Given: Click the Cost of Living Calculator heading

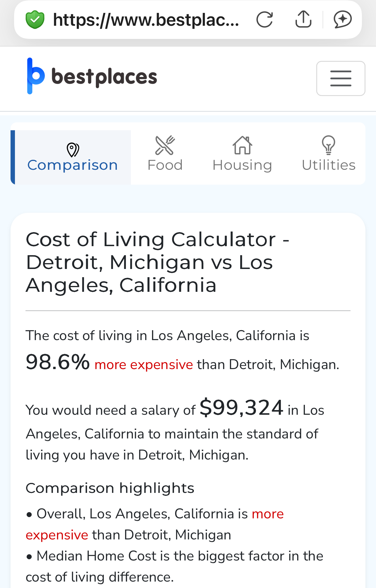Looking at the screenshot, I should pos(158,262).
